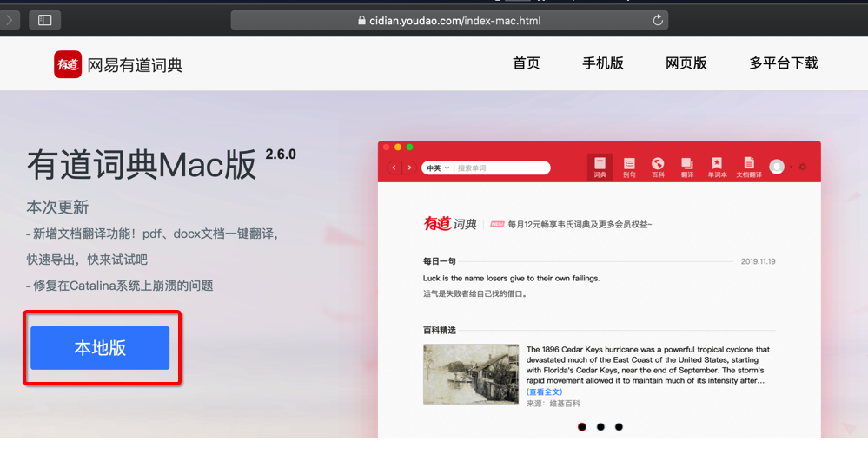868x454 pixels.
Task: Click the sentence 'Luck is the name losers give'
Action: coord(511,278)
